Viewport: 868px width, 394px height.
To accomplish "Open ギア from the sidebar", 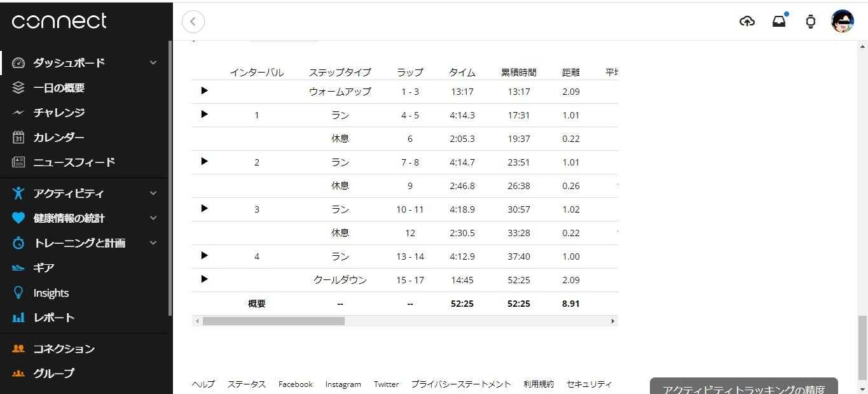I will coord(43,268).
